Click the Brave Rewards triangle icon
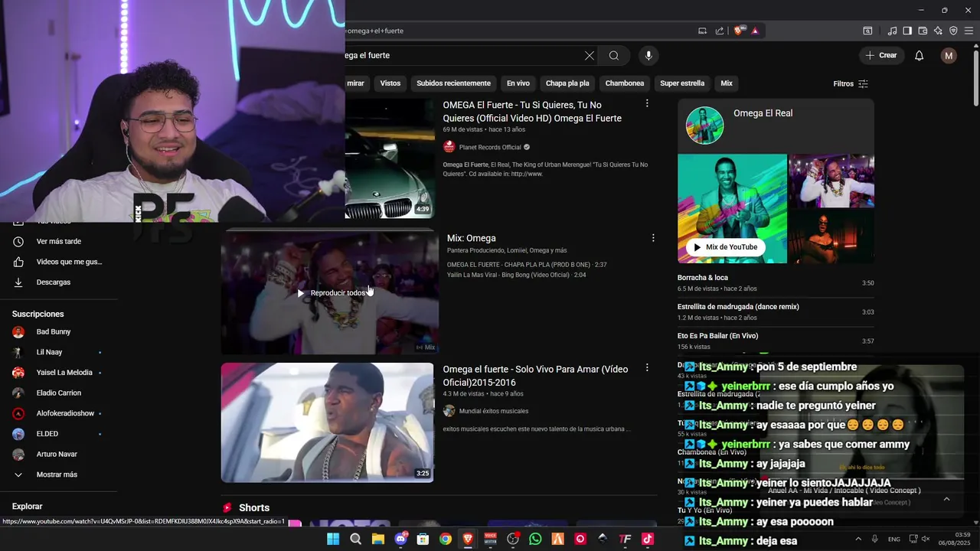980x551 pixels. pos(755,31)
